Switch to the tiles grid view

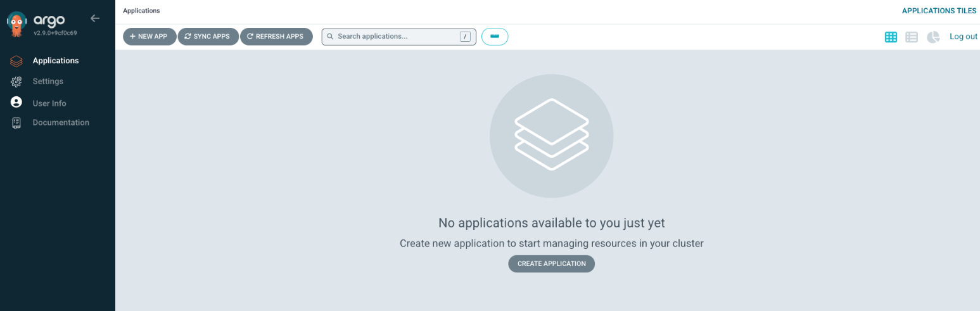[891, 37]
